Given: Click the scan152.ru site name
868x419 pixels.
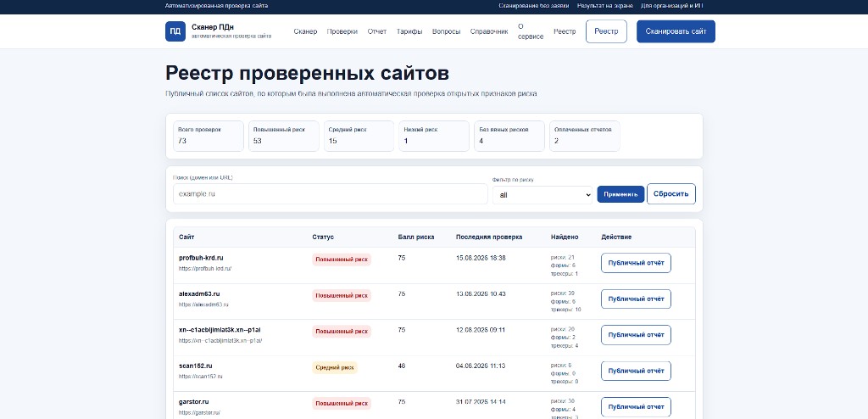Looking at the screenshot, I should 196,366.
